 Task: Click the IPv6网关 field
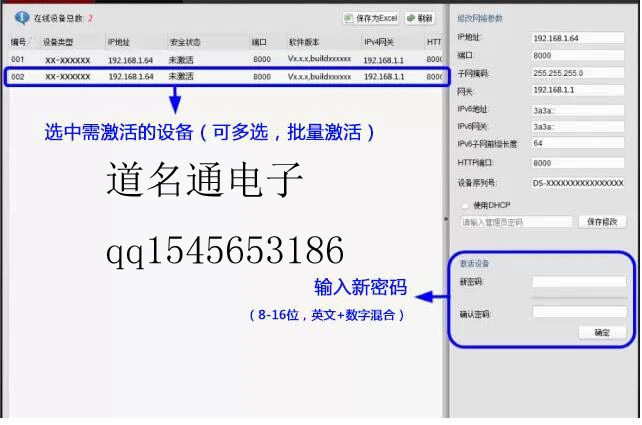pyautogui.click(x=578, y=127)
